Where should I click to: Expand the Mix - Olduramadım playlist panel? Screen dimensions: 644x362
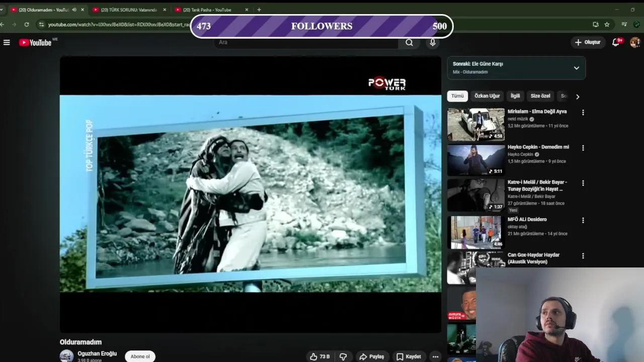point(577,68)
